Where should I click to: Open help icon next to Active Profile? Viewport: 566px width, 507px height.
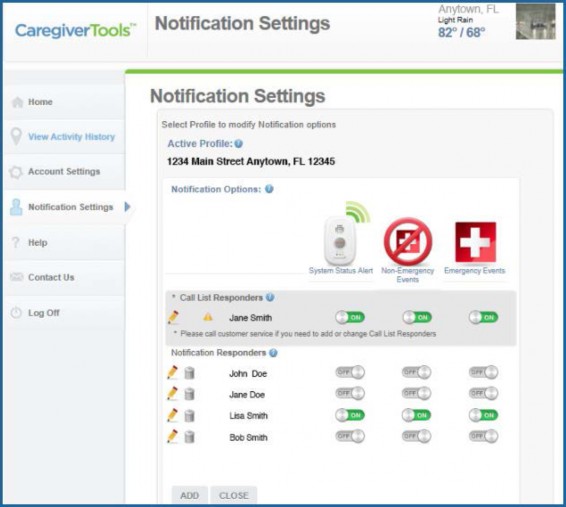[x=239, y=144]
